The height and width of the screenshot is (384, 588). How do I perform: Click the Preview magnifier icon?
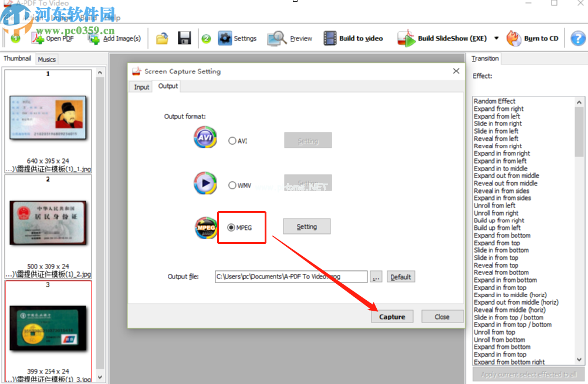click(276, 39)
